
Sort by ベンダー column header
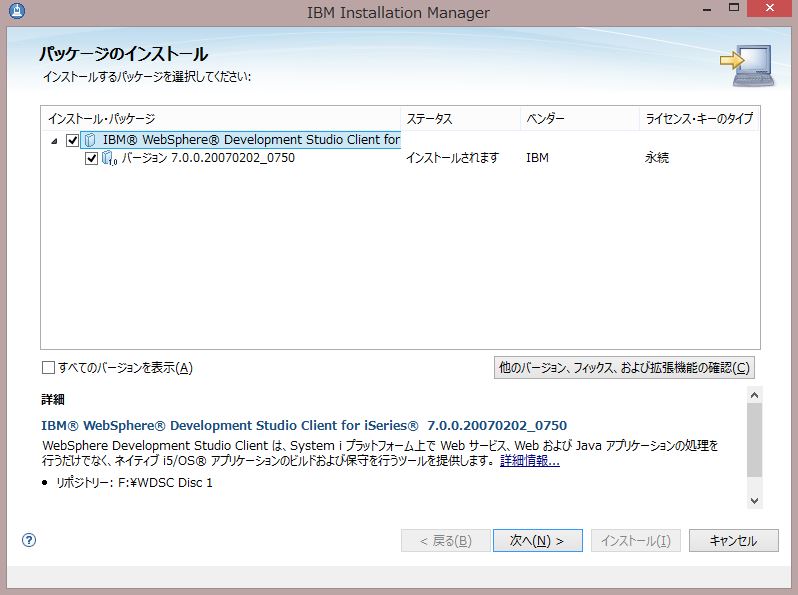580,119
